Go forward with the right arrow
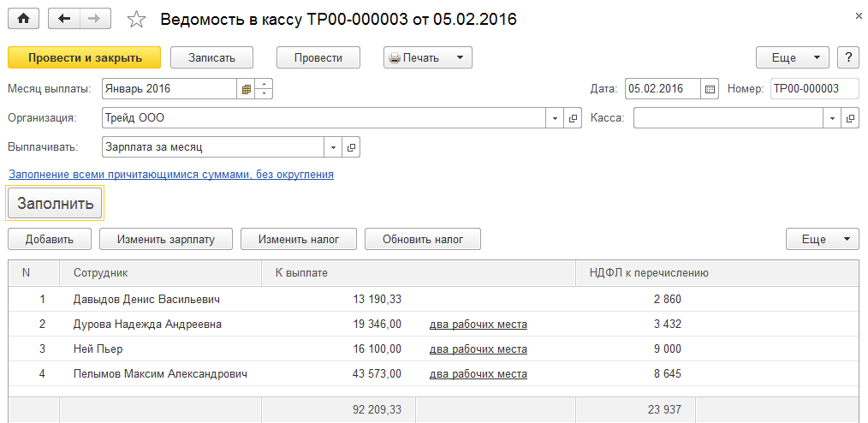Viewport: 868px width, 423px height. tap(95, 18)
